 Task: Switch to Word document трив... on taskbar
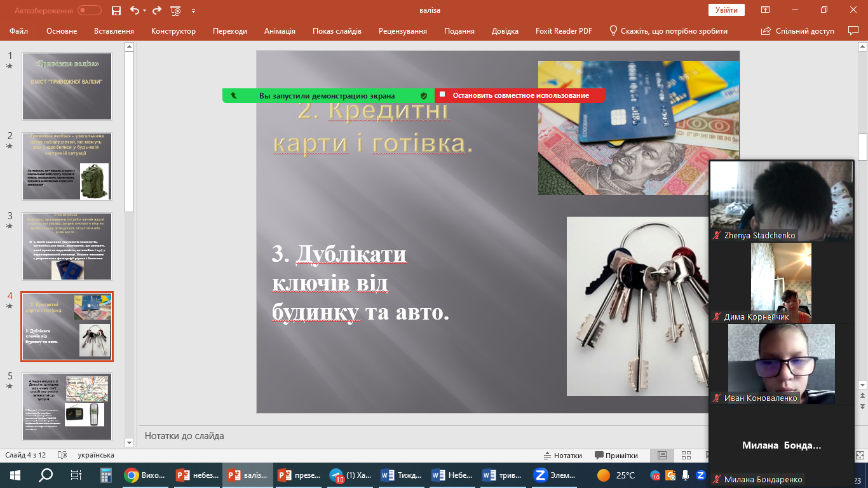[503, 475]
